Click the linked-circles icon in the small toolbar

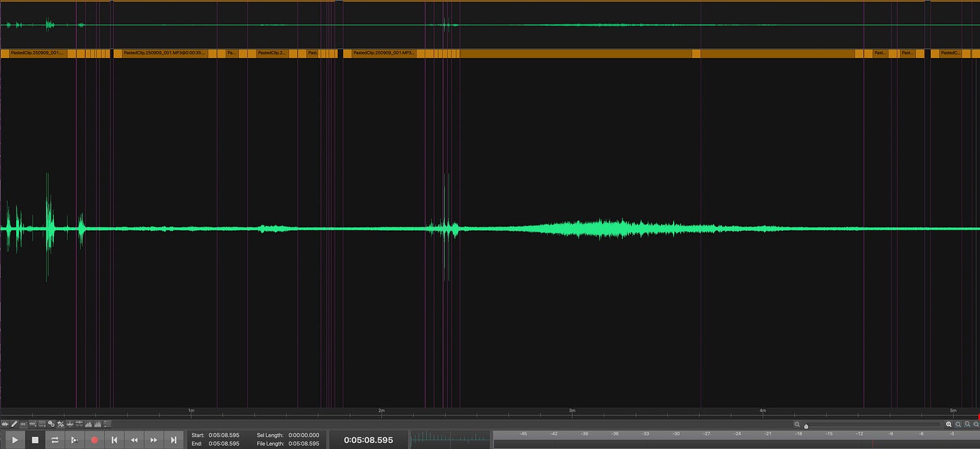point(51,424)
